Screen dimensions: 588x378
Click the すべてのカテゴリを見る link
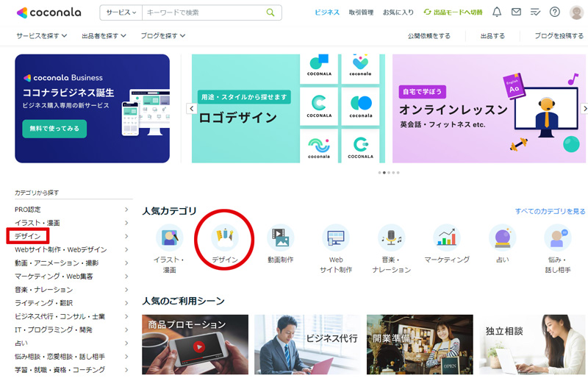coord(550,211)
